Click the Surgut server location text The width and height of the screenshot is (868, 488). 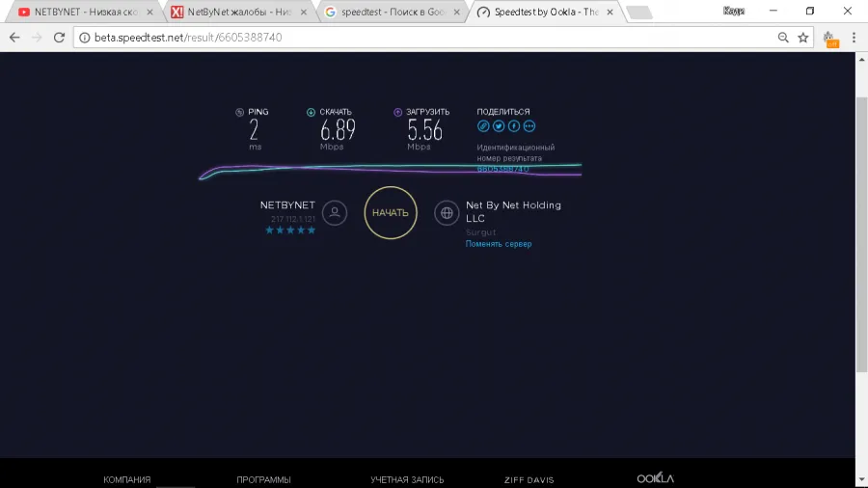tap(480, 232)
